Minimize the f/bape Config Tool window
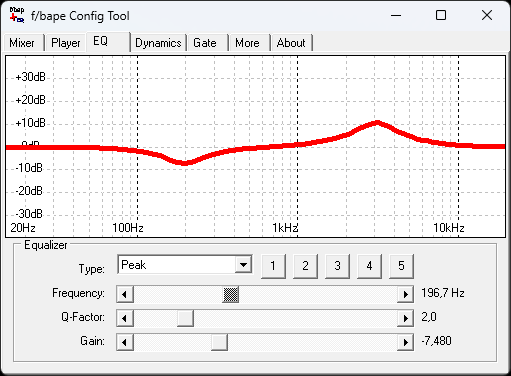The width and height of the screenshot is (511, 376). pyautogui.click(x=396, y=15)
